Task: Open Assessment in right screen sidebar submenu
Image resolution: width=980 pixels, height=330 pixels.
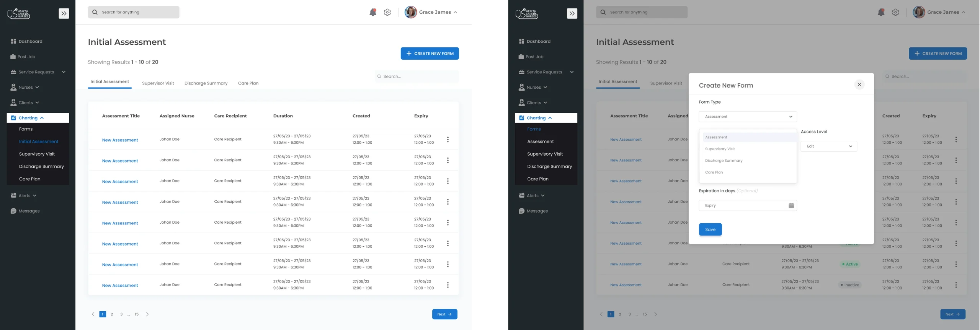Action: point(540,141)
